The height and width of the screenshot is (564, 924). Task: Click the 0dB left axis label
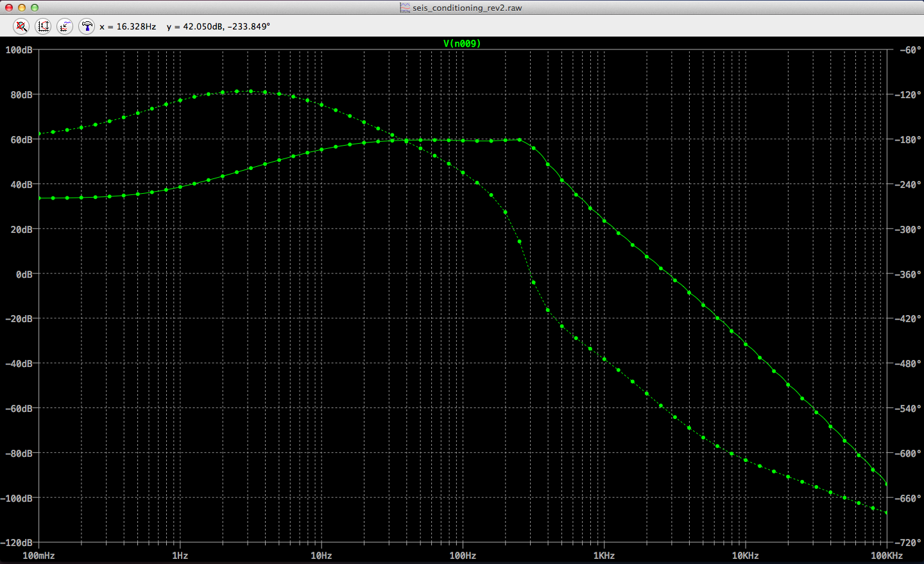click(x=24, y=275)
